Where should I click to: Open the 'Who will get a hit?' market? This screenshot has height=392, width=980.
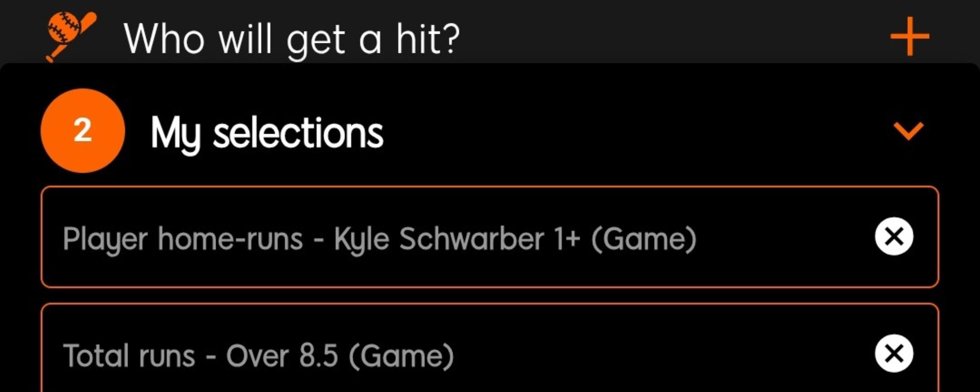(x=291, y=39)
